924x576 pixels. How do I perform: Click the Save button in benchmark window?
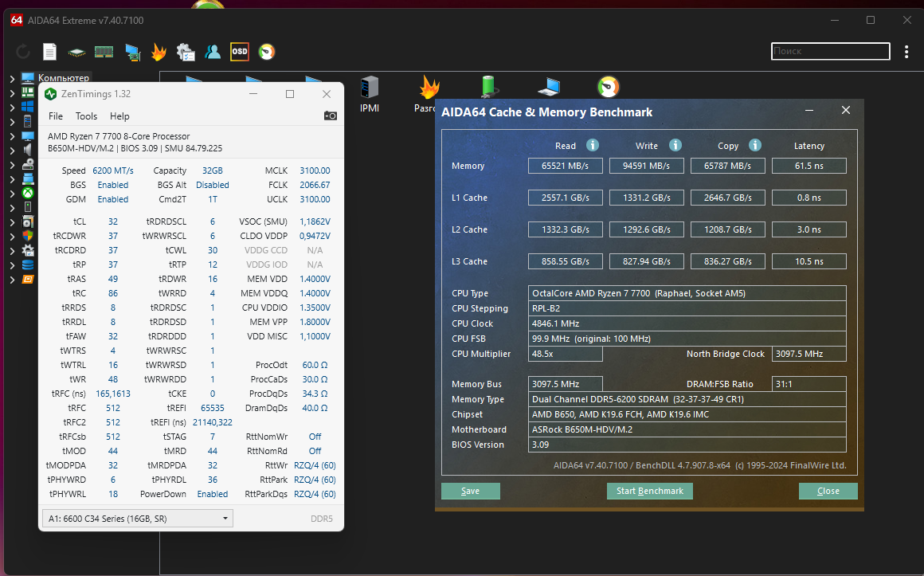470,491
